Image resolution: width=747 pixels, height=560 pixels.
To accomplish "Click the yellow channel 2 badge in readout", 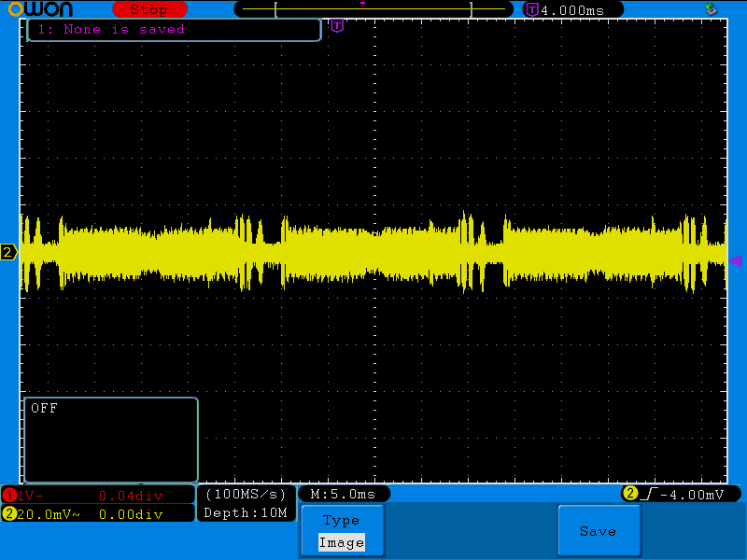I will pyautogui.click(x=9, y=513).
